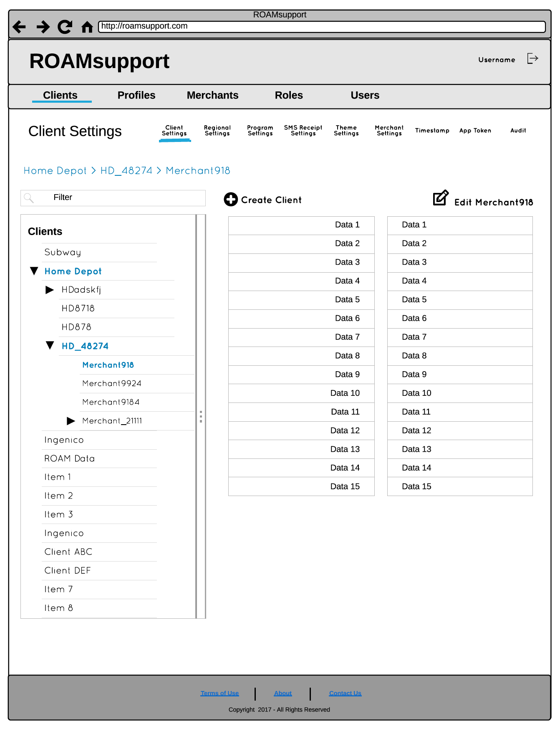Click Data 1 in the left table

(301, 225)
